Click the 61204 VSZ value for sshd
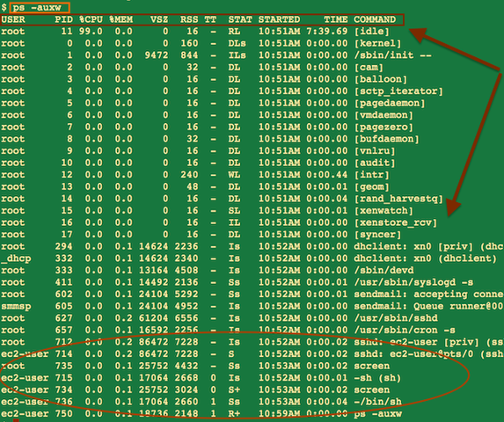 point(153,318)
